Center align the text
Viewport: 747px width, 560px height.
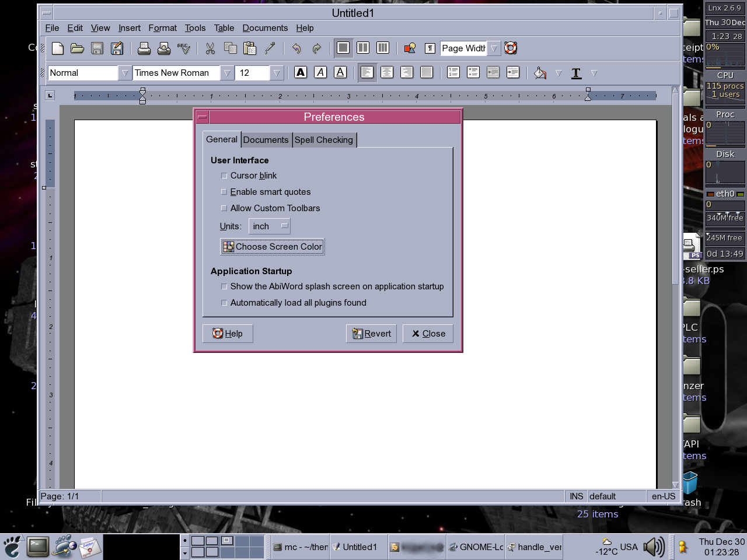click(x=387, y=72)
